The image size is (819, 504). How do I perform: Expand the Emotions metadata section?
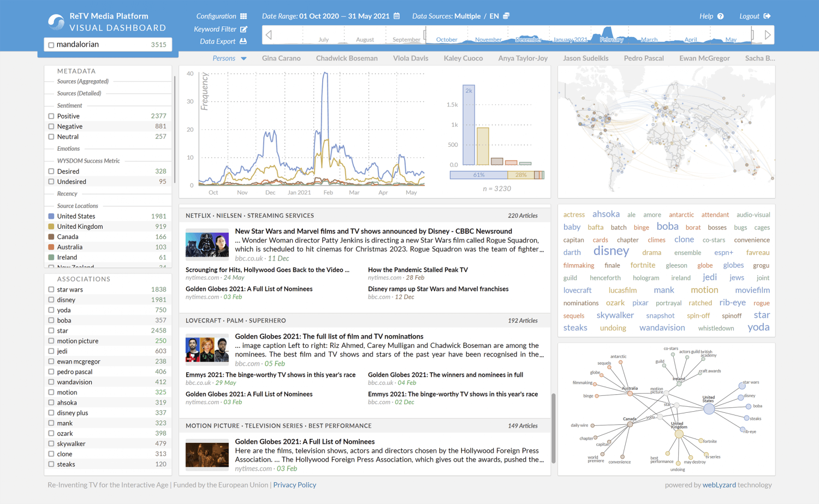coord(68,149)
